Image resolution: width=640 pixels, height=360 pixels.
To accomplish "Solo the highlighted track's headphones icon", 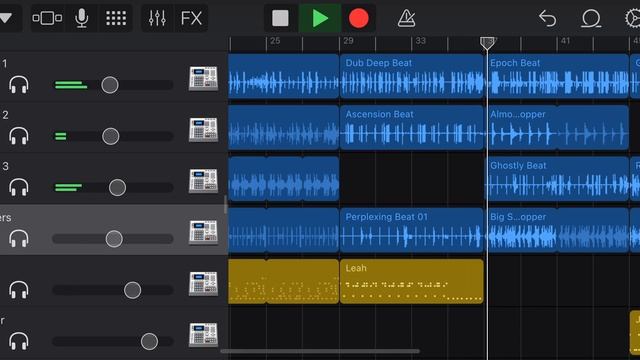I will click(19, 239).
